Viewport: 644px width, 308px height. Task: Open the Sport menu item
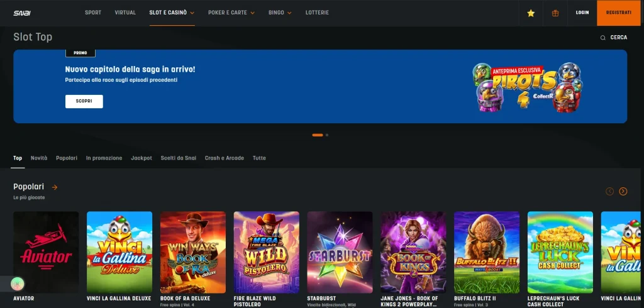click(x=93, y=13)
